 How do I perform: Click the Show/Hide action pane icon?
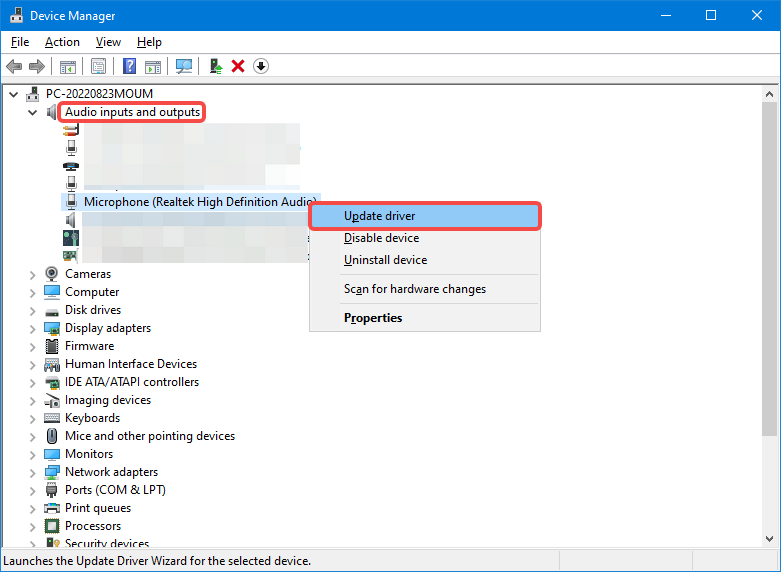(x=153, y=66)
